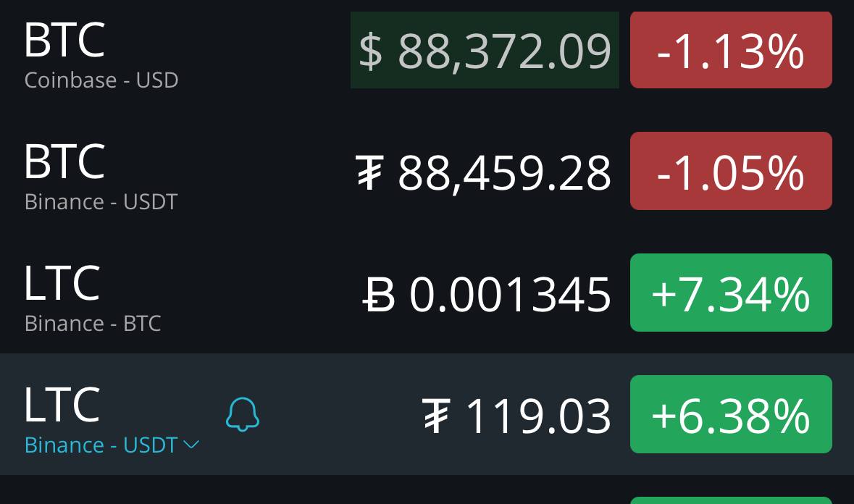
Task: Toggle the +7.34% change badge
Action: pyautogui.click(x=731, y=293)
